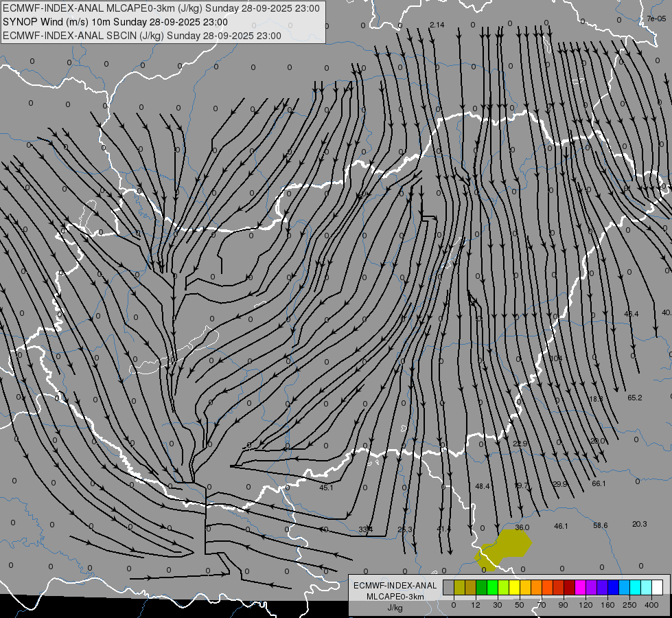Viewport: 672px width, 618px height.
Task: Click the 48.4 grid value
Action: coord(483,486)
